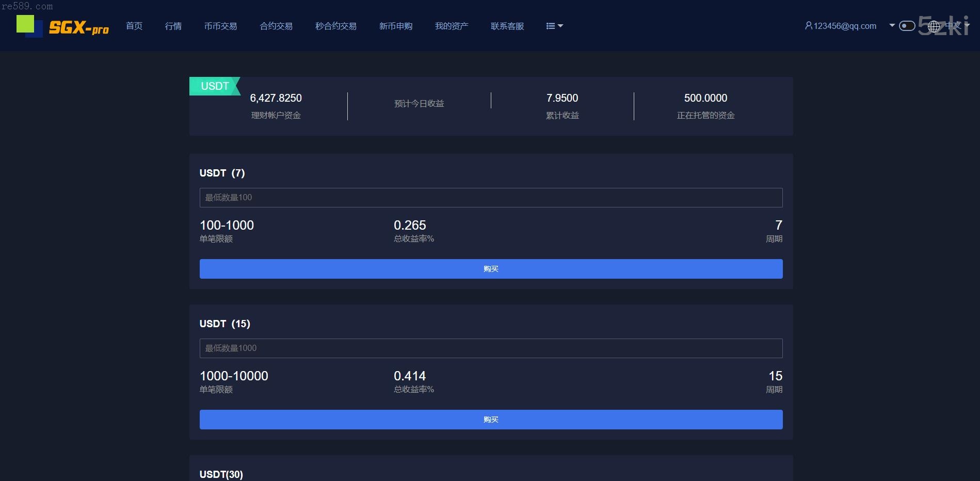Viewport: 980px width, 481px height.
Task: Select 秒合约交易 in the navbar
Action: click(x=336, y=26)
